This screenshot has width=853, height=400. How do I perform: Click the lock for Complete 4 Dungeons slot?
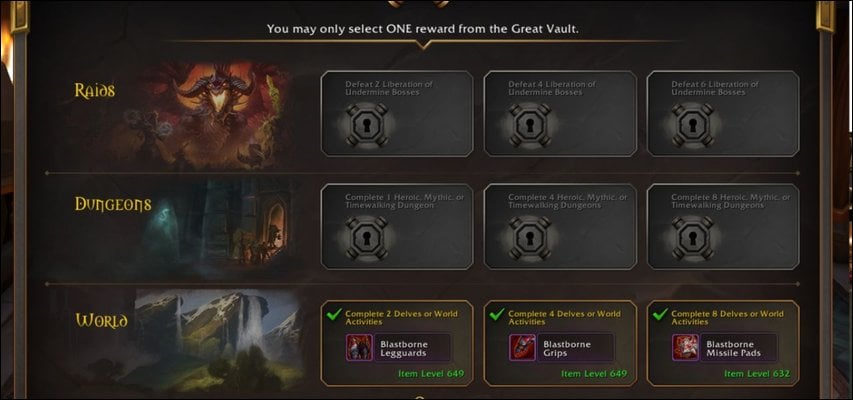[530, 238]
